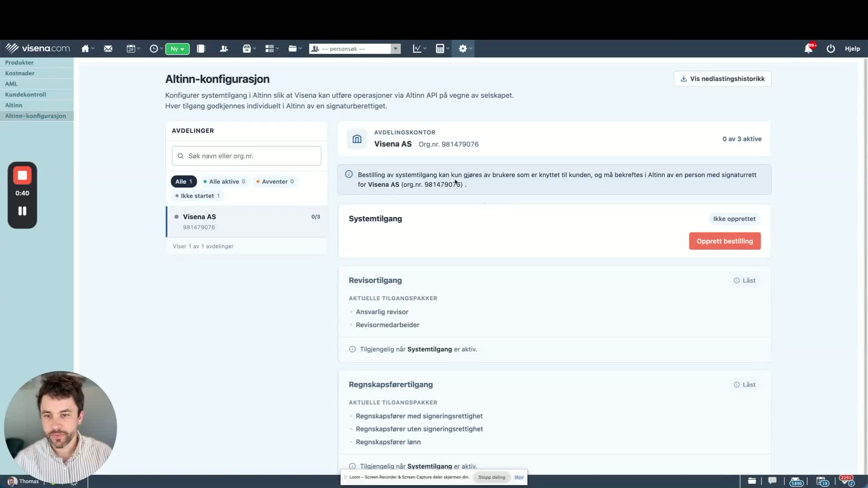868x488 pixels.
Task: Open the calendar icon with 19 badge
Action: point(822,481)
